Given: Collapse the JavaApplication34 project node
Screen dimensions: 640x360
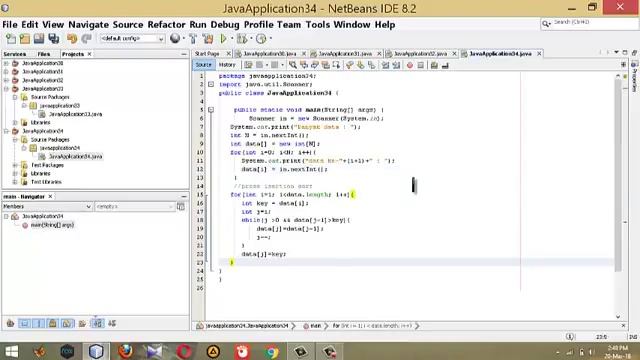Looking at the screenshot, I should (x=6, y=131).
